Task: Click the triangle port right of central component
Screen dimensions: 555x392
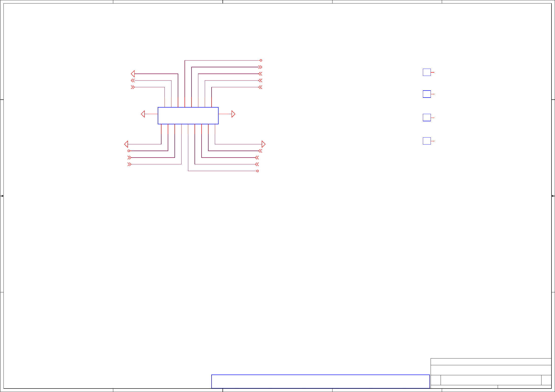Action: coord(233,114)
